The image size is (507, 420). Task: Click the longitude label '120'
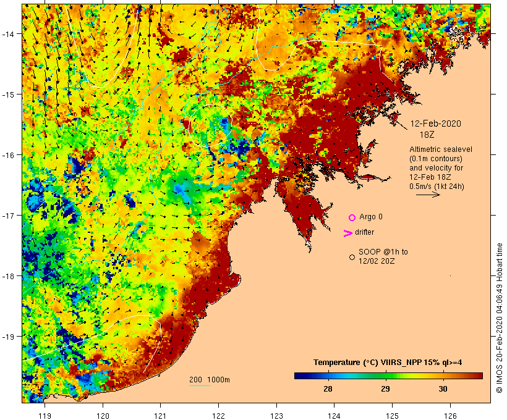(x=103, y=416)
